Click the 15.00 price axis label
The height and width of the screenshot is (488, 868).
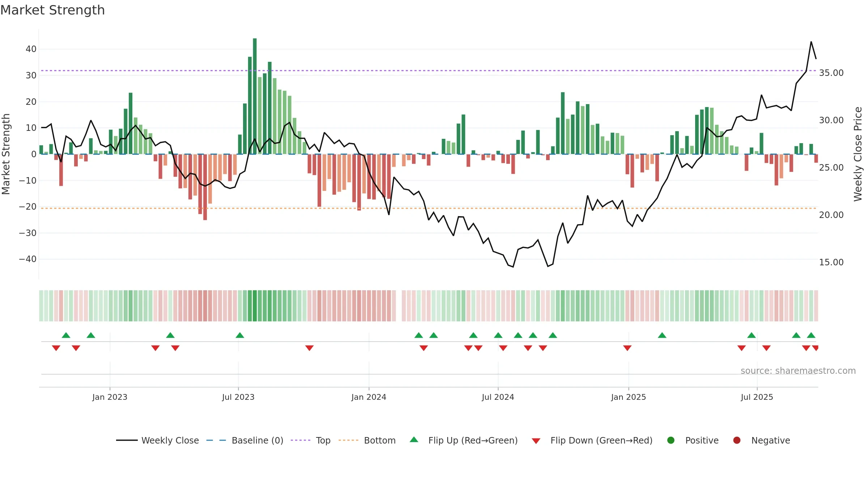click(831, 262)
